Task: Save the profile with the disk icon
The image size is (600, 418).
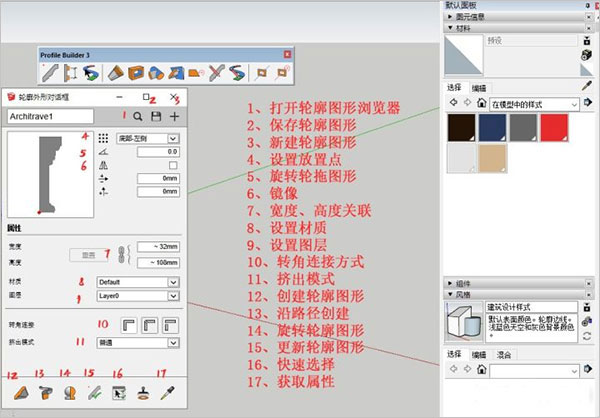Action: click(156, 116)
